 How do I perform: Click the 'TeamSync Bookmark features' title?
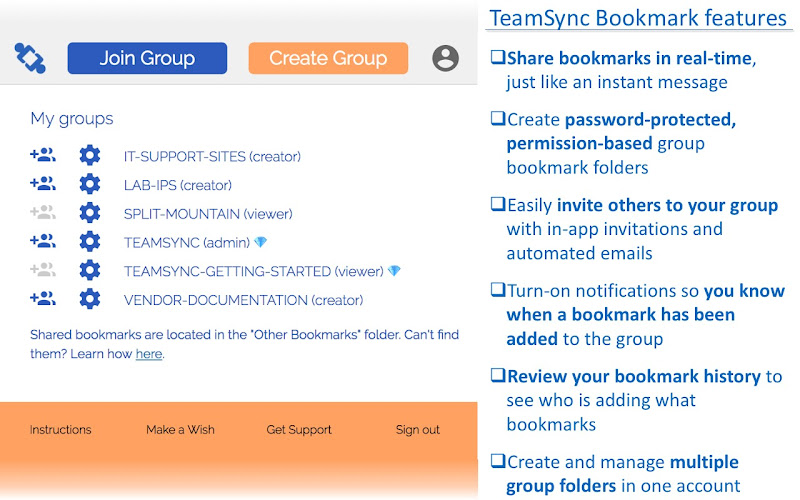coord(638,18)
